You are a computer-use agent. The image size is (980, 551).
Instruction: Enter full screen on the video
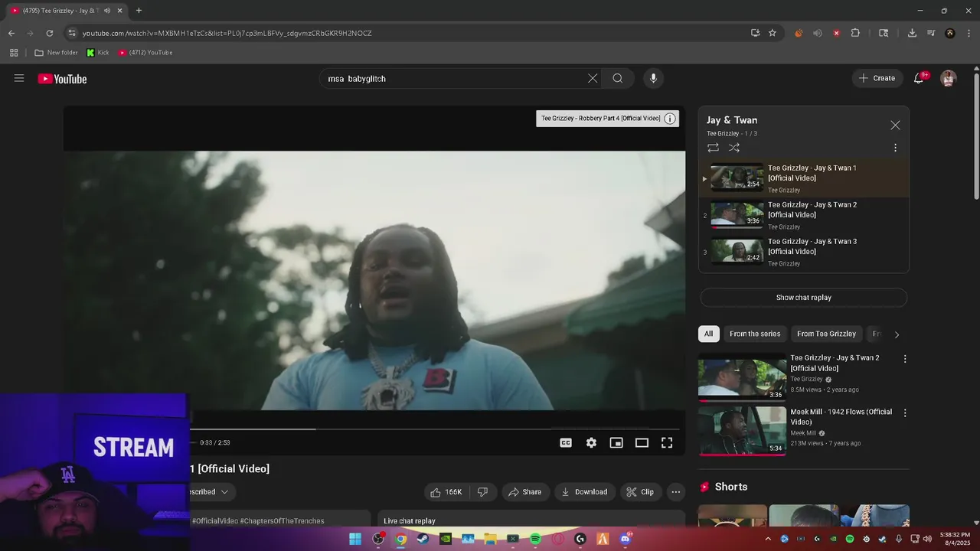[x=667, y=442]
